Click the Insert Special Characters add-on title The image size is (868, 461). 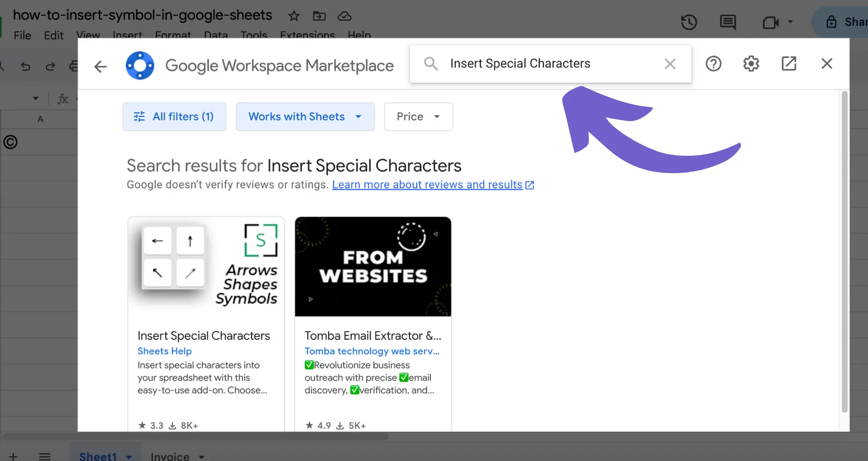[x=203, y=336]
